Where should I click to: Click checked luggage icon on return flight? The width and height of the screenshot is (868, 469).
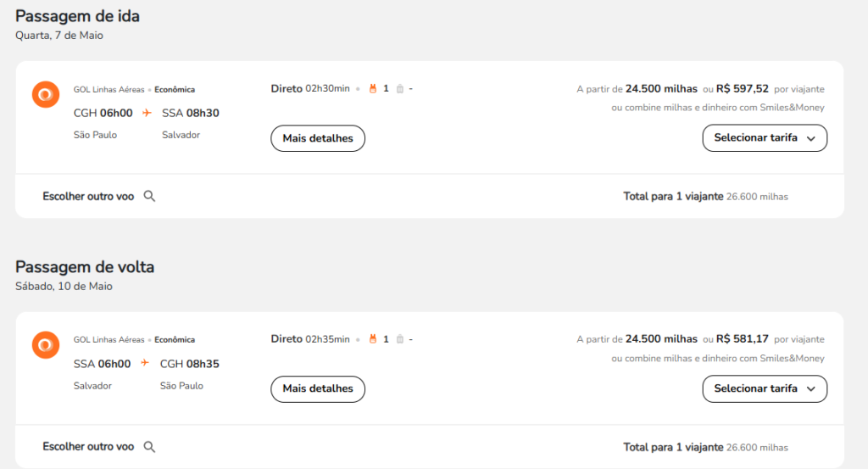tap(399, 339)
